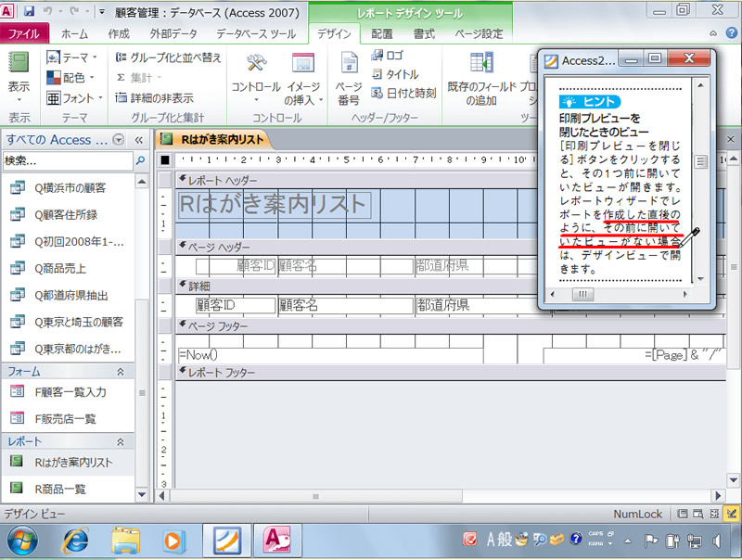Open the ファイル tab
This screenshot has width=742, height=560.
click(24, 33)
